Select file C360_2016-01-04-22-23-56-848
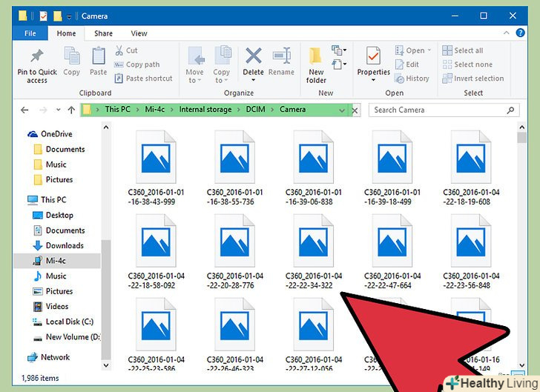 tap(471, 252)
